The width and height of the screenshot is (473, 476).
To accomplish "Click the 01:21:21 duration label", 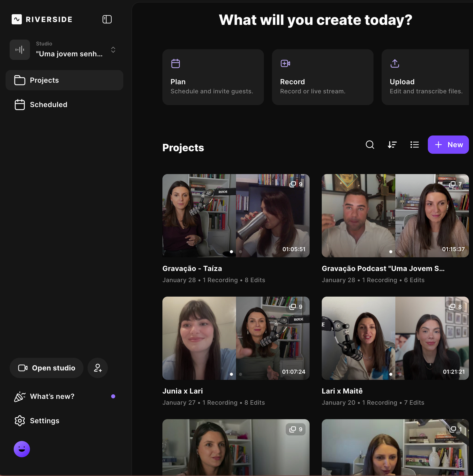I will (454, 372).
